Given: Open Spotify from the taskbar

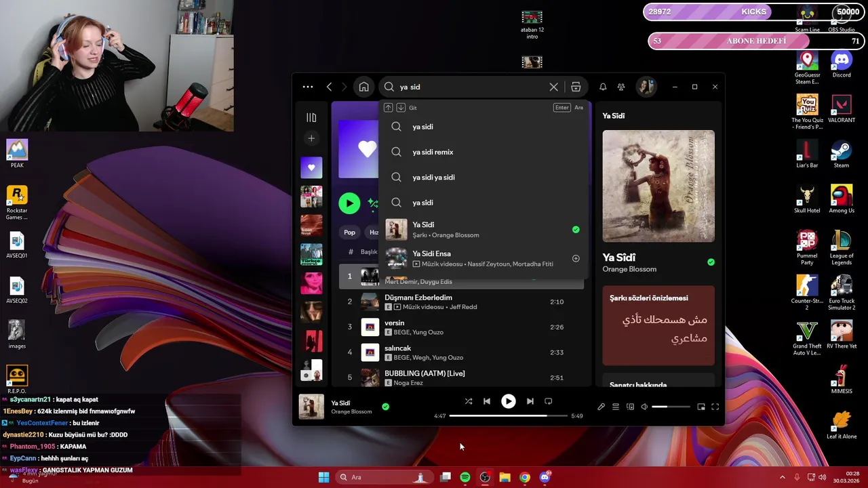Looking at the screenshot, I should coord(465,477).
